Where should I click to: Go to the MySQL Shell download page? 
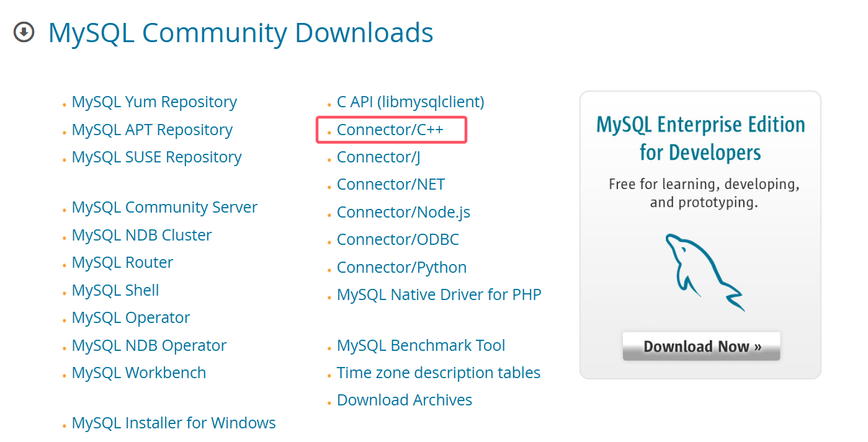[x=115, y=290]
